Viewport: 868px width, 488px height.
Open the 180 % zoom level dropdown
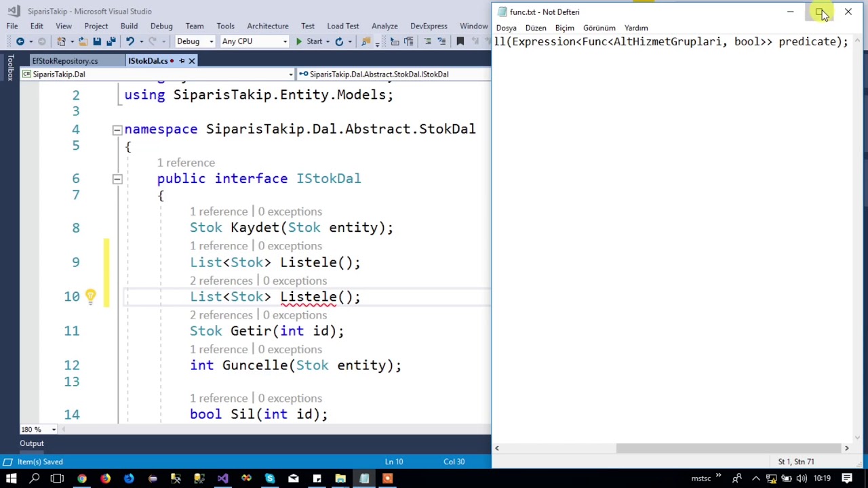pyautogui.click(x=54, y=430)
